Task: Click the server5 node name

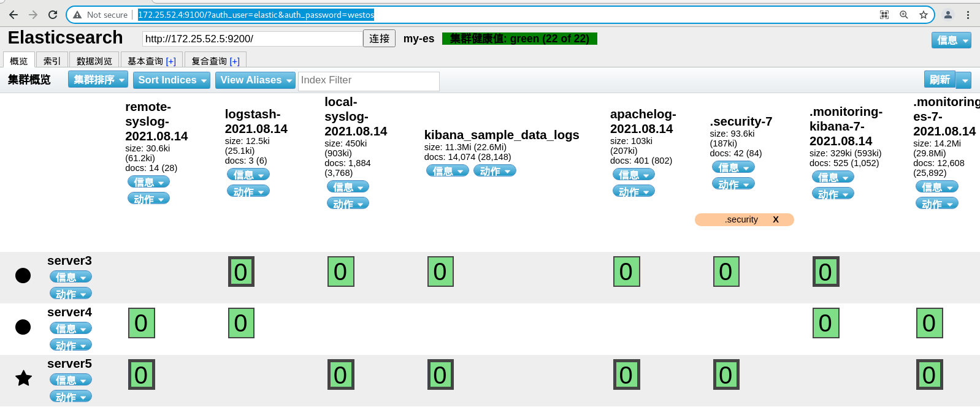Action: coord(69,363)
